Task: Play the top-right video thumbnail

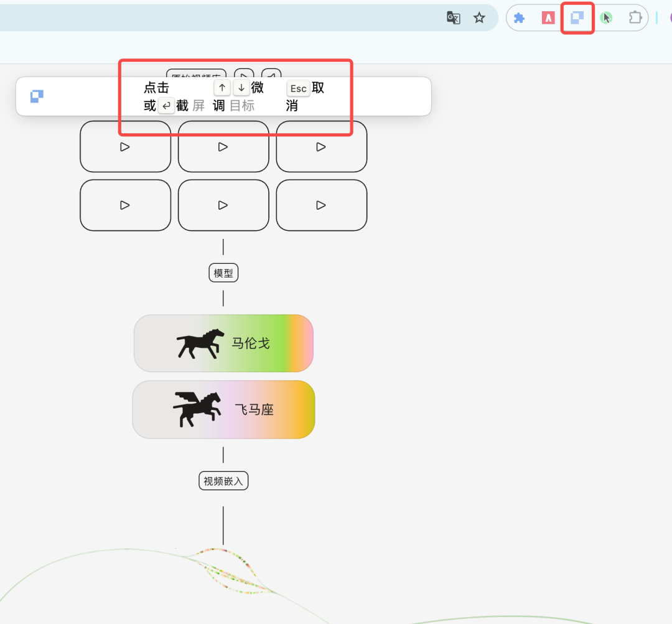Action: point(321,147)
